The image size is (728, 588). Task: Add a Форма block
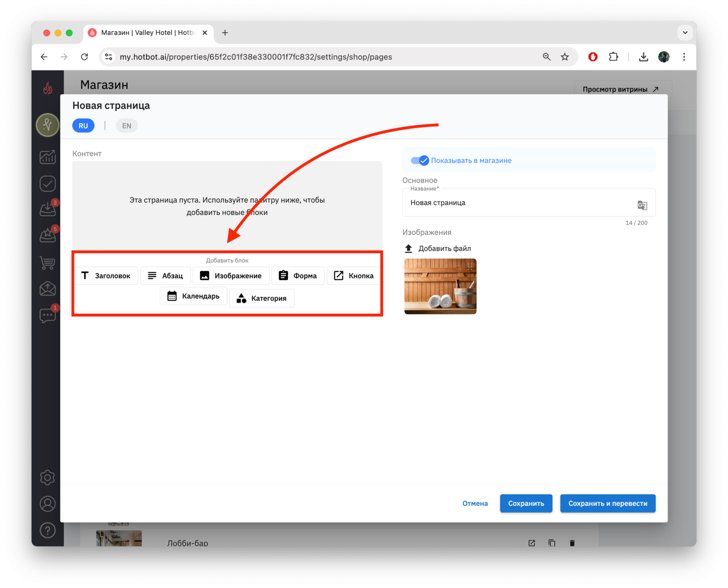click(298, 276)
